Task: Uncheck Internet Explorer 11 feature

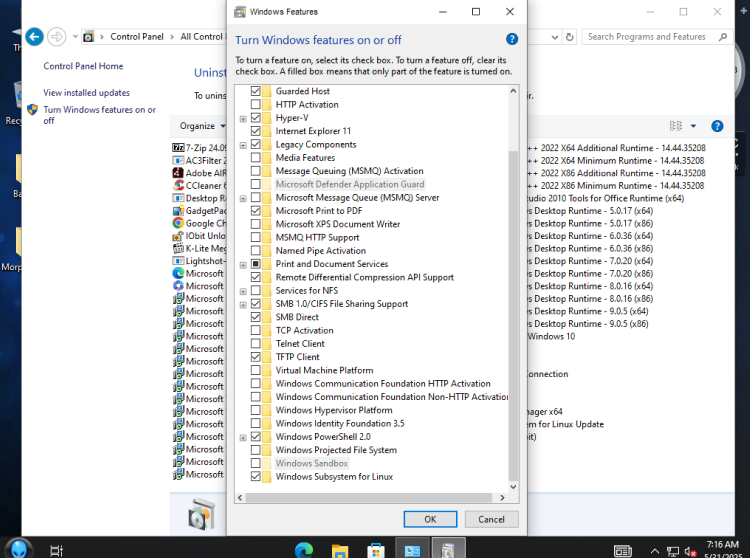Action: [255, 131]
